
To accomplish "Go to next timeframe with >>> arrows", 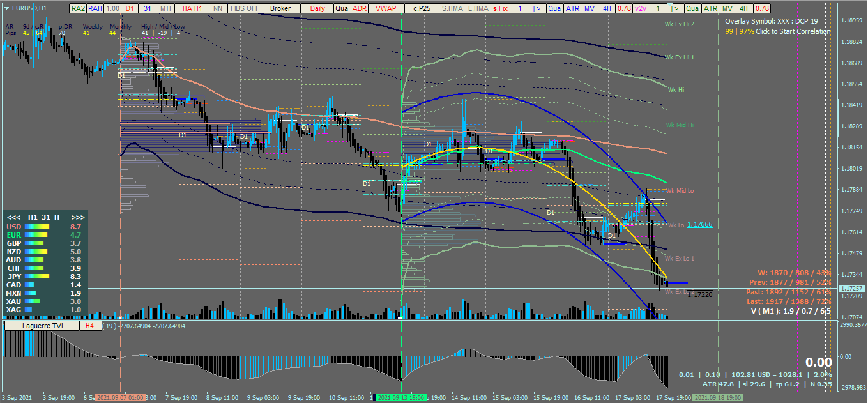I will (77, 217).
